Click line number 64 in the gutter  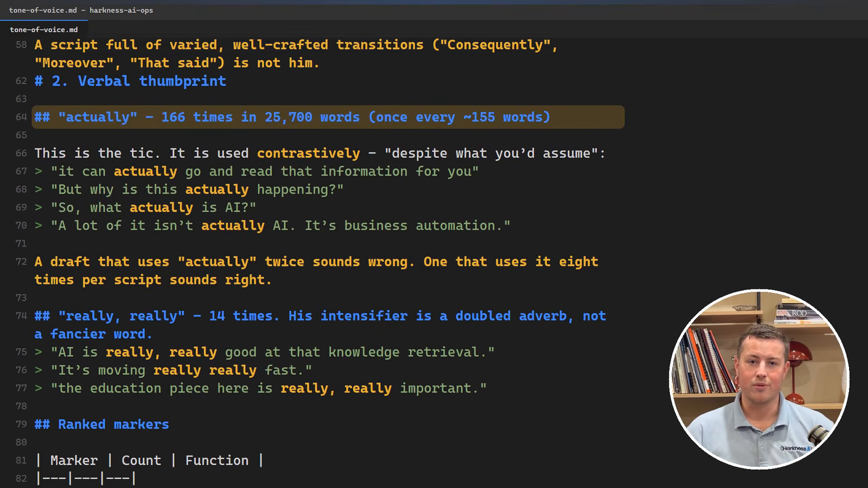[x=21, y=117]
